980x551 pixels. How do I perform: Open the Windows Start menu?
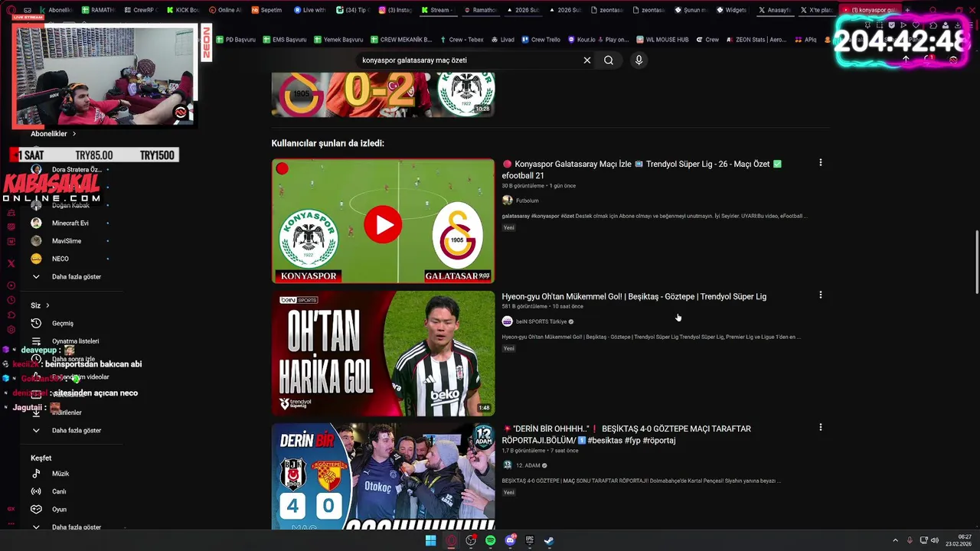[430, 540]
